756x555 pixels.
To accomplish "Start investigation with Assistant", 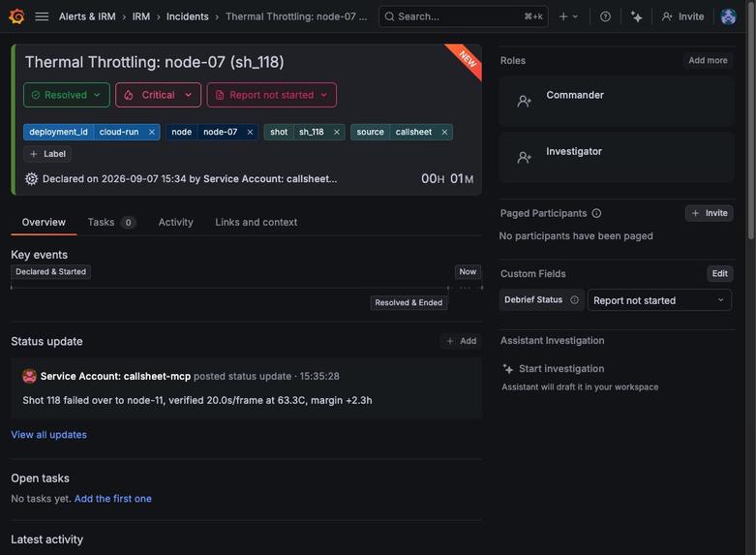I will (554, 369).
